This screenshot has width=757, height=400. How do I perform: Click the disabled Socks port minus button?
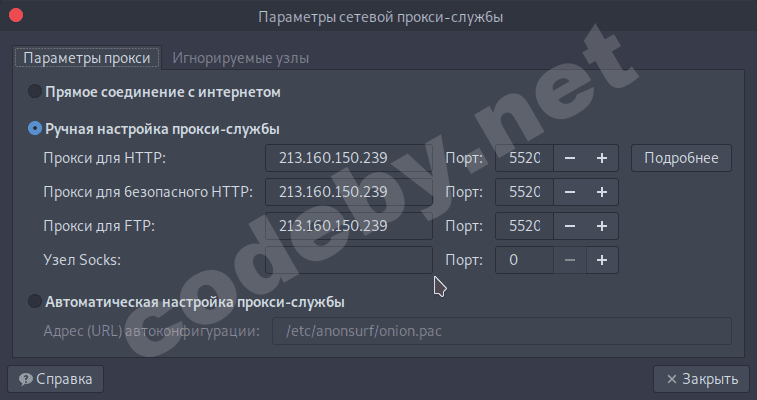click(570, 260)
